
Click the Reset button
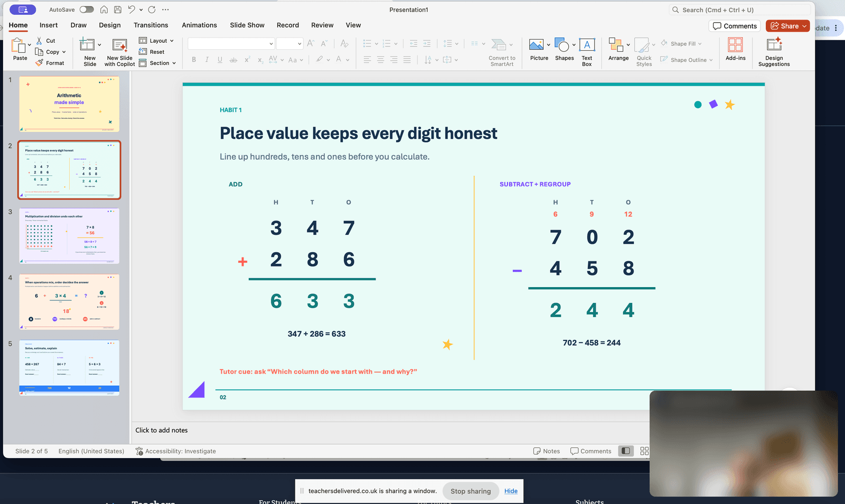coord(152,52)
